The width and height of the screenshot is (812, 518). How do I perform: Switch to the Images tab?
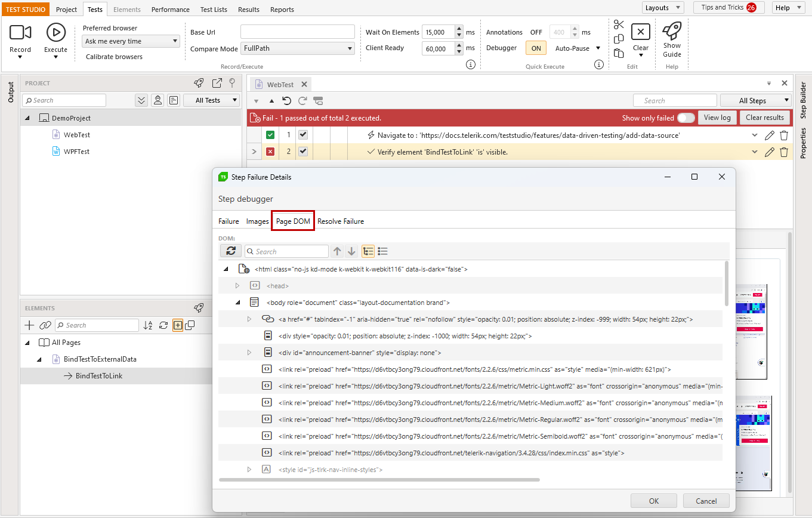(x=258, y=221)
